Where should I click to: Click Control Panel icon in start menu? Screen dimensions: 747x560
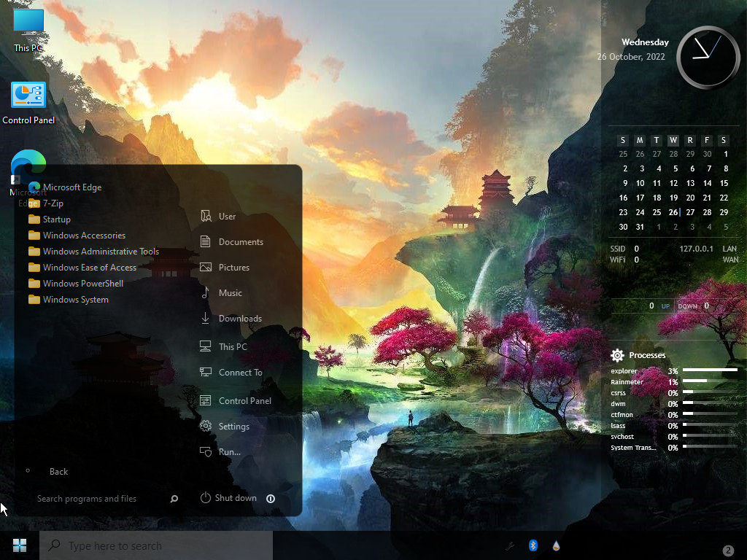click(x=205, y=401)
